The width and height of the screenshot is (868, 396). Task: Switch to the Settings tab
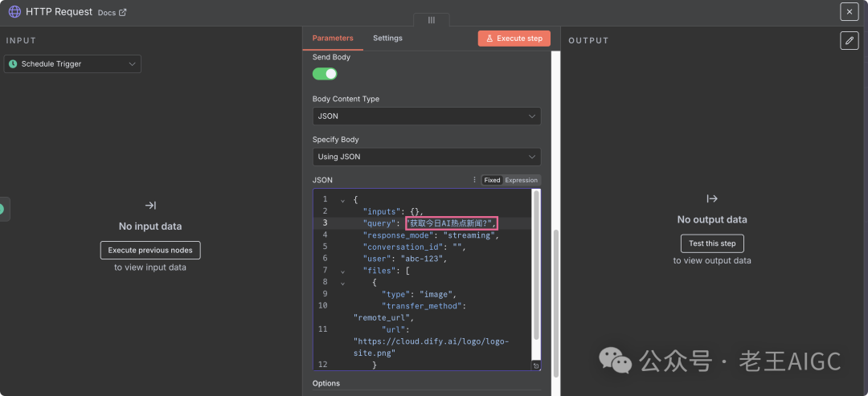[x=387, y=39]
